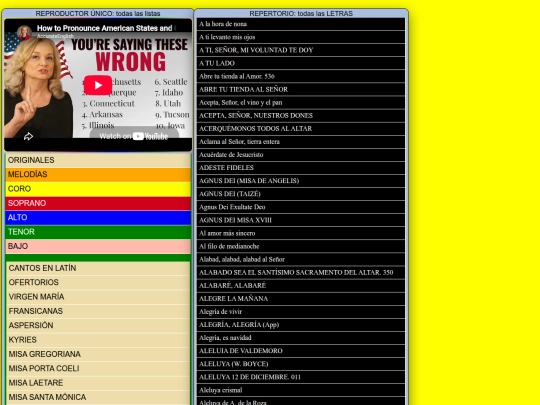Open 'Acepta, Señor, el vino y el pan'

pyautogui.click(x=301, y=103)
